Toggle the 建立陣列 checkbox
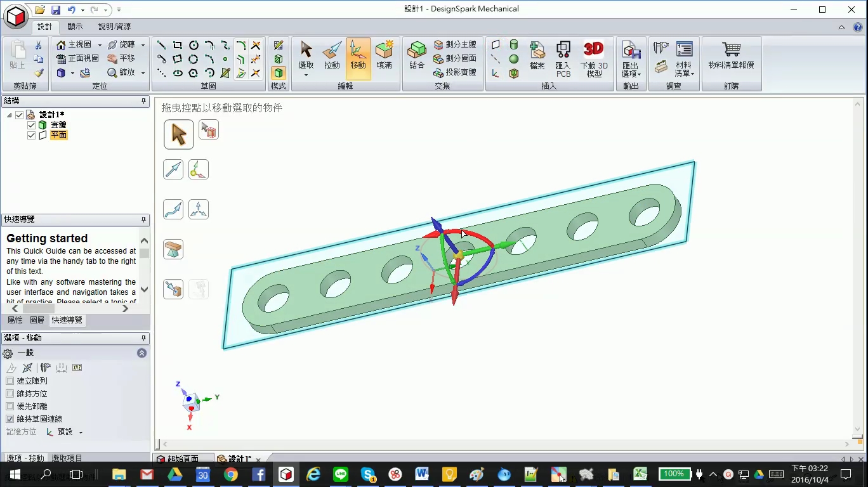Viewport: 868px width, 487px height. 10,381
